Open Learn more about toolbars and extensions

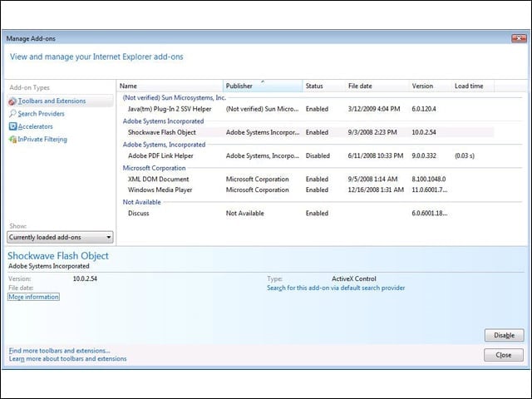click(67, 358)
